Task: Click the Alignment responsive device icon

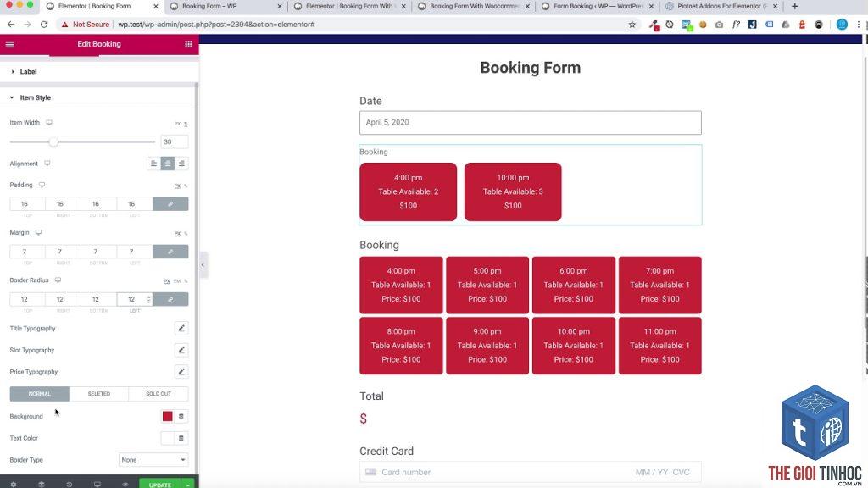Action: click(x=47, y=164)
